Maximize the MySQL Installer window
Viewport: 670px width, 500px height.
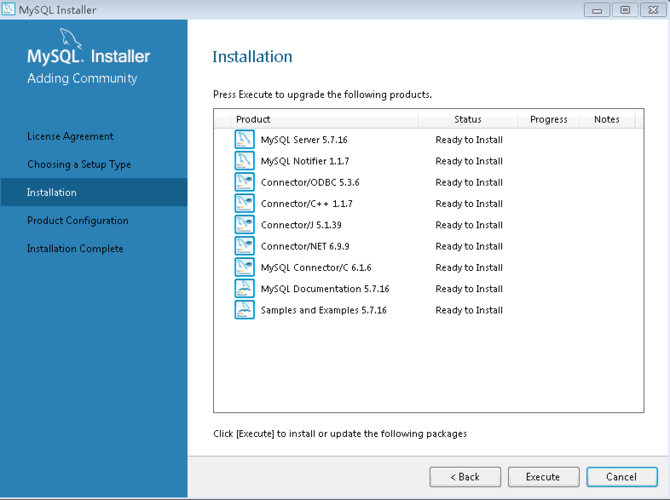[625, 9]
